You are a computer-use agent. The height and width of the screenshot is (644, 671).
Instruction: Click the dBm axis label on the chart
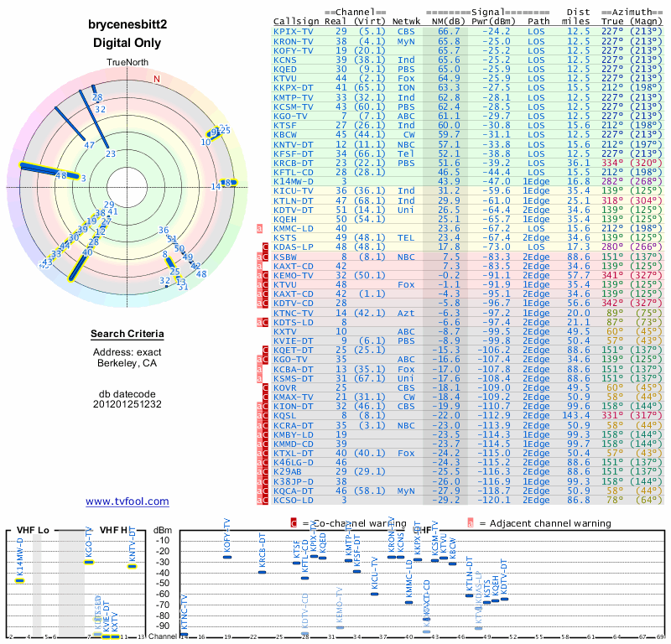[163, 531]
